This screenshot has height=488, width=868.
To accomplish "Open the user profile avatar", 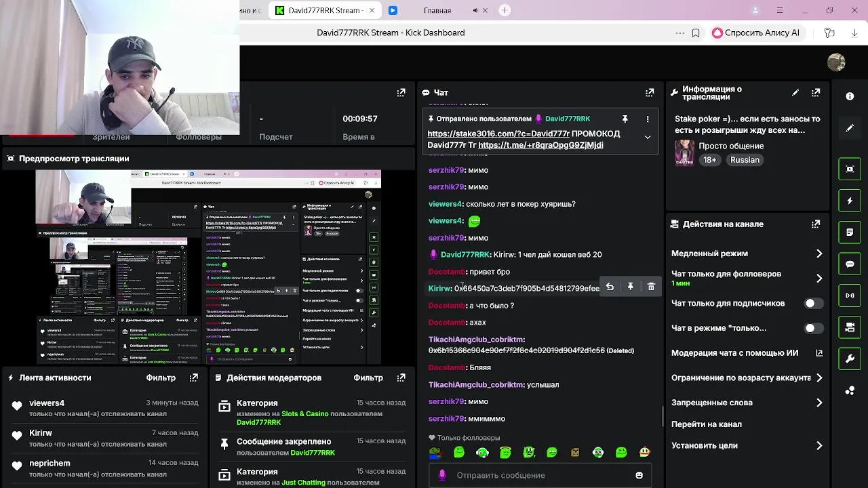I will 836,62.
